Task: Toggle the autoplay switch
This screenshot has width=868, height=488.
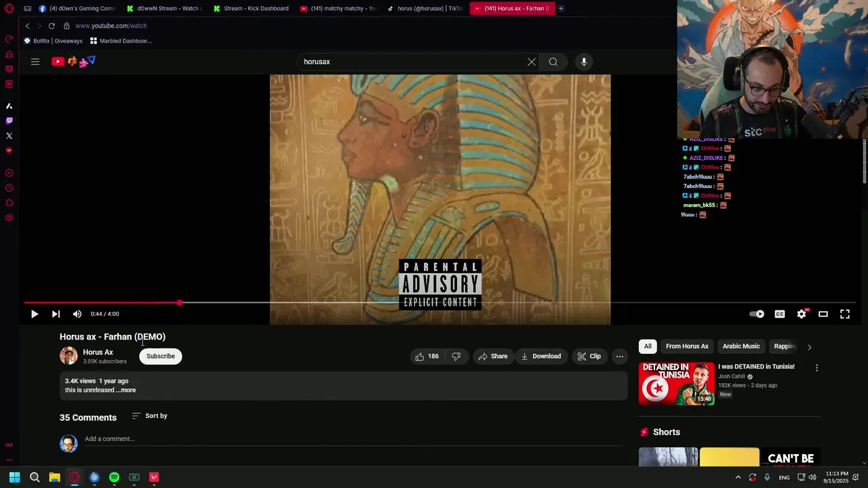Action: coord(757,314)
